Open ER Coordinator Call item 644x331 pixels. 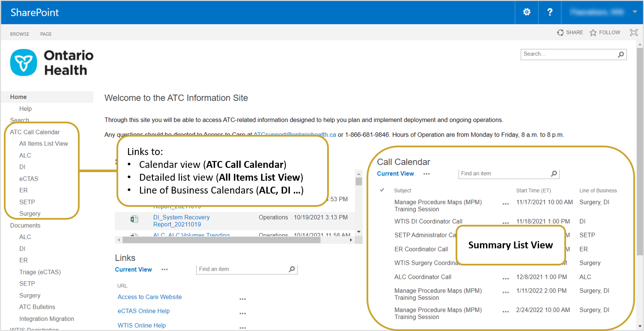click(421, 249)
